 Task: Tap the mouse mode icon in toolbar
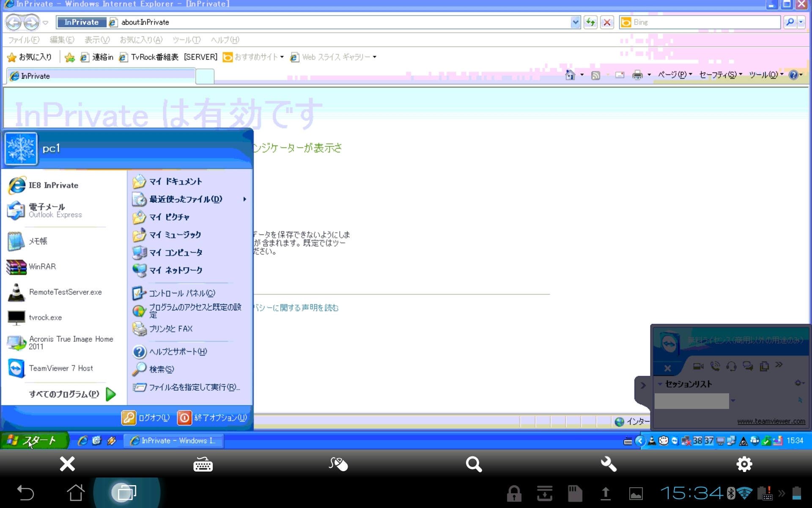pyautogui.click(x=338, y=464)
